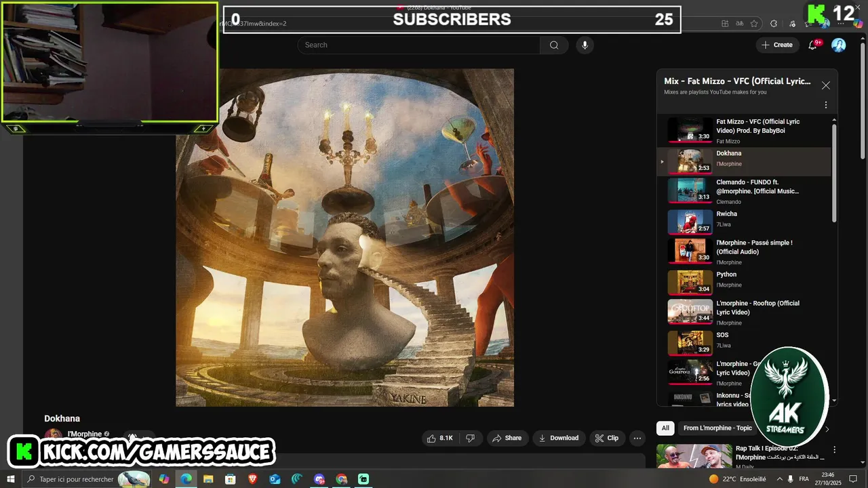
Task: Play l'Morphine - Passé simple ! audio
Action: click(744, 251)
